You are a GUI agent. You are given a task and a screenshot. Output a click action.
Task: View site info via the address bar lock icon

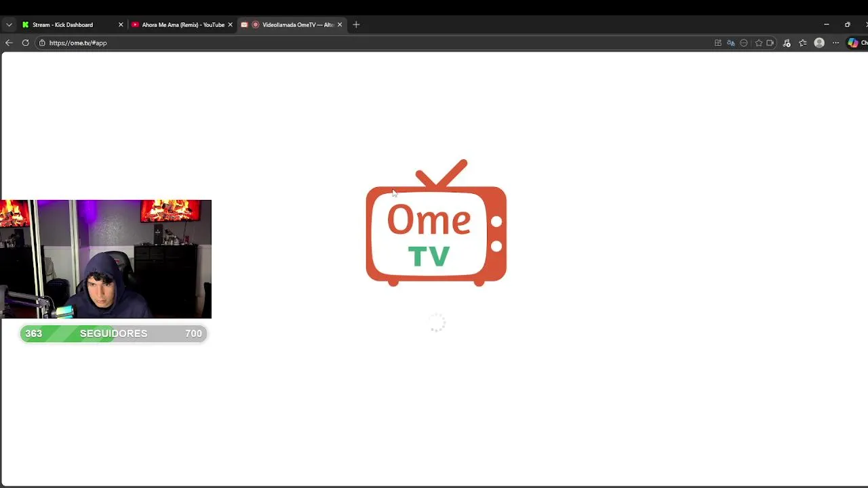click(x=42, y=43)
